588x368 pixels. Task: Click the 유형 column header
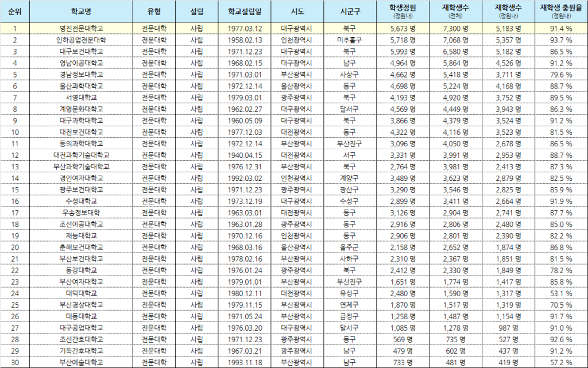tap(154, 11)
